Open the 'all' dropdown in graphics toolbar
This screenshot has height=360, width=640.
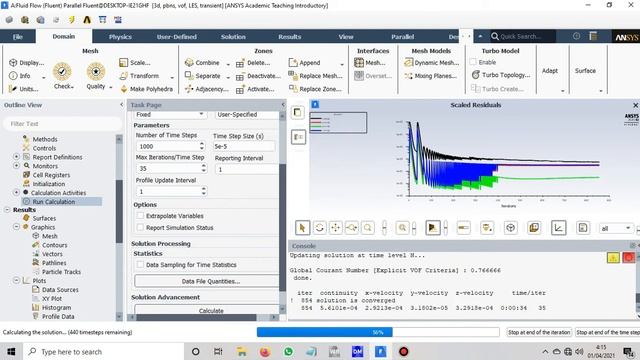click(616, 228)
